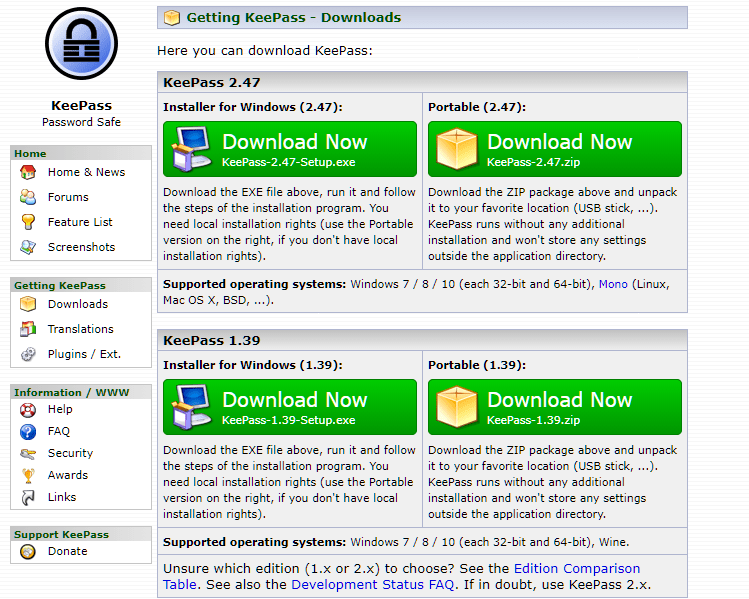Click the gear icon beside Plugins / Ext.
Viewport: 749px width, 599px height.
tap(28, 354)
